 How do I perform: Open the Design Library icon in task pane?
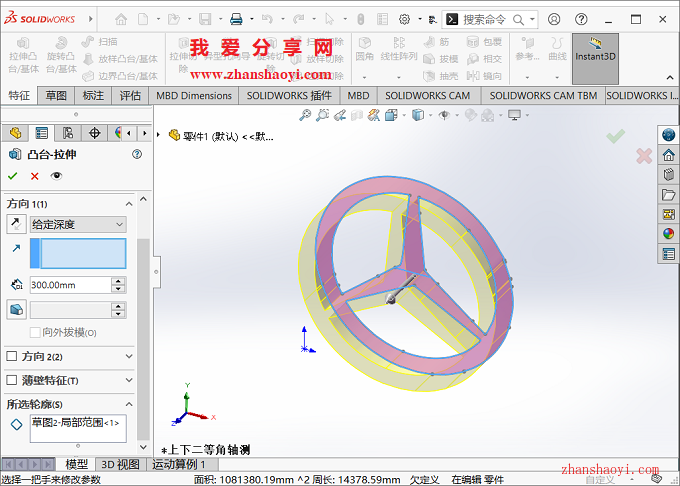(x=668, y=175)
